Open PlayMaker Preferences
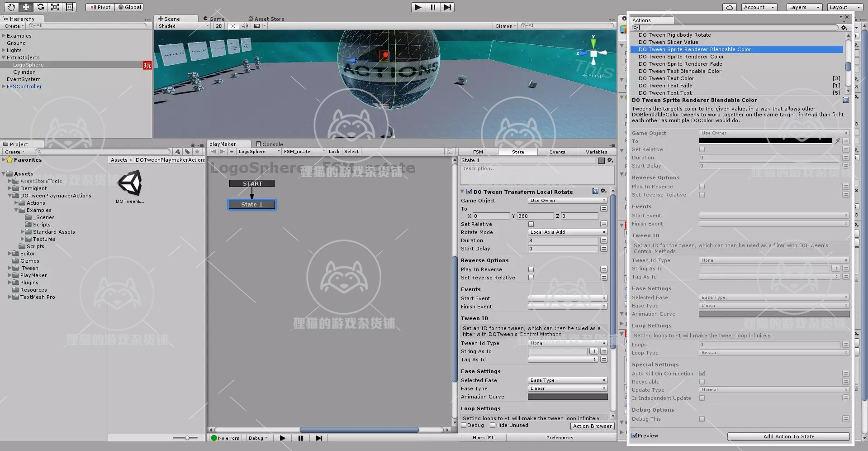868x451 pixels. 560,438
